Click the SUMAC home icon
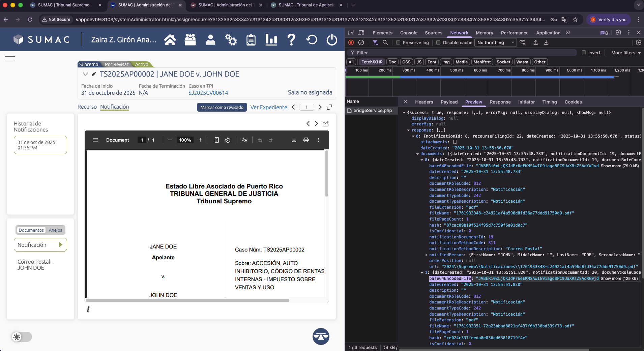Viewport: 644px width, 351px height. click(170, 40)
